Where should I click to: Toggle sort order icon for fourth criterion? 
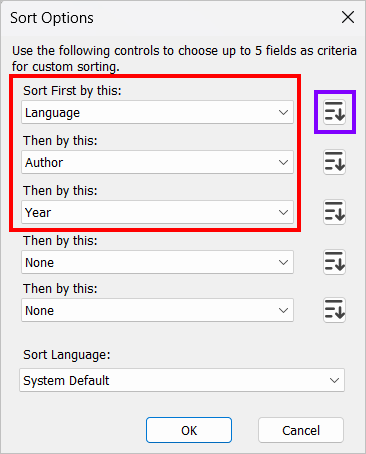[x=334, y=262]
